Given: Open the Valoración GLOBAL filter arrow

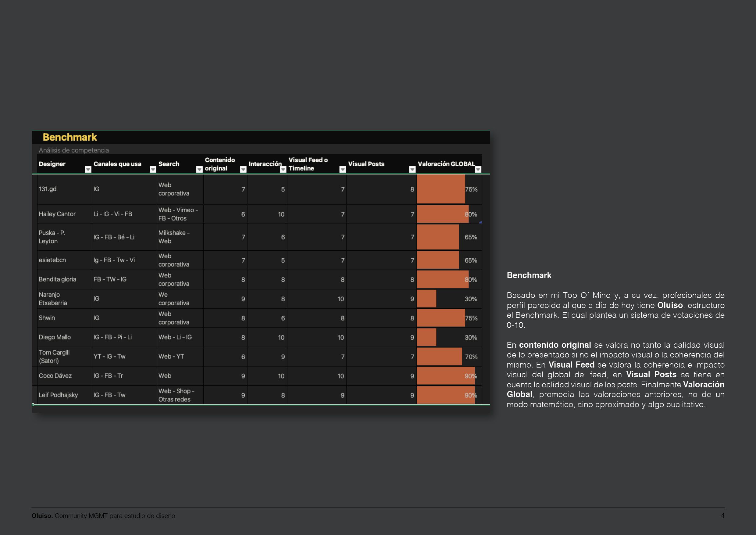Looking at the screenshot, I should point(478,169).
